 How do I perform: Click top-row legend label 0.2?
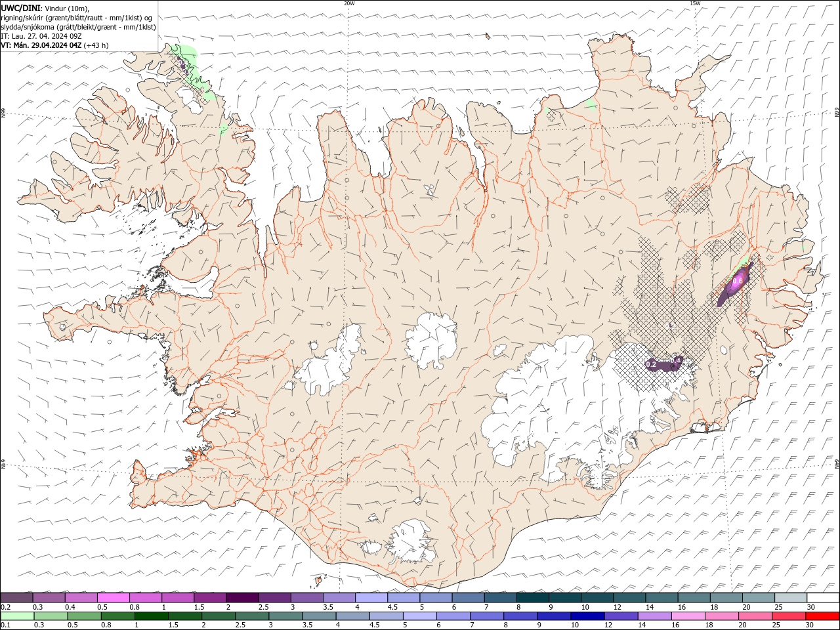(7, 607)
